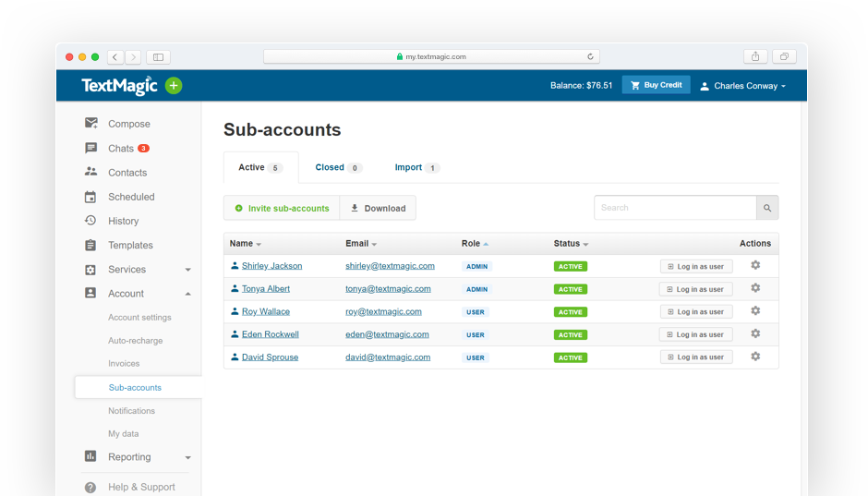Log in as user David Sprouse
The height and width of the screenshot is (496, 868).
tap(696, 357)
